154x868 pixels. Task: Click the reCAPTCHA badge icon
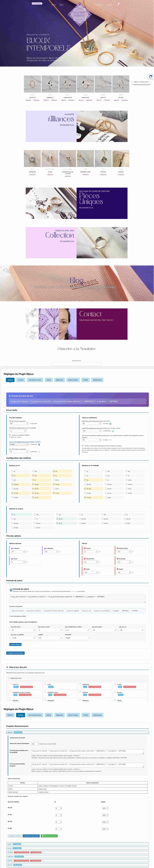point(150,77)
